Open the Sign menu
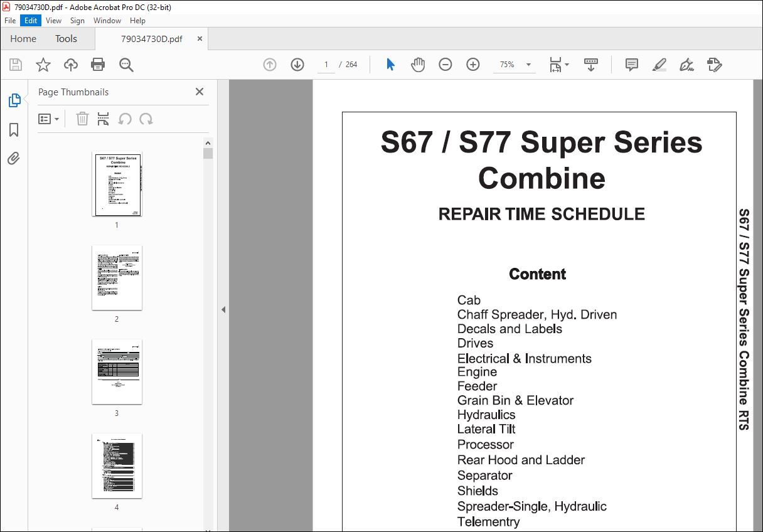763x532 pixels. pyautogui.click(x=77, y=21)
